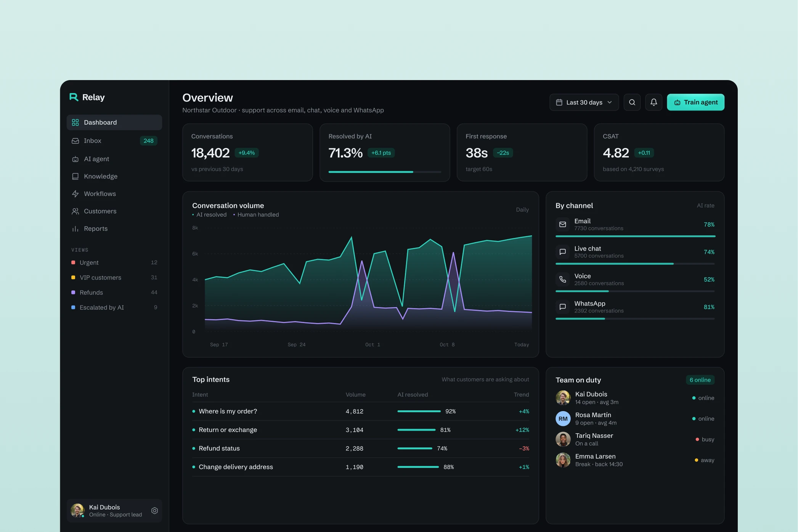Click the Conversations 18,402 card

click(247, 153)
